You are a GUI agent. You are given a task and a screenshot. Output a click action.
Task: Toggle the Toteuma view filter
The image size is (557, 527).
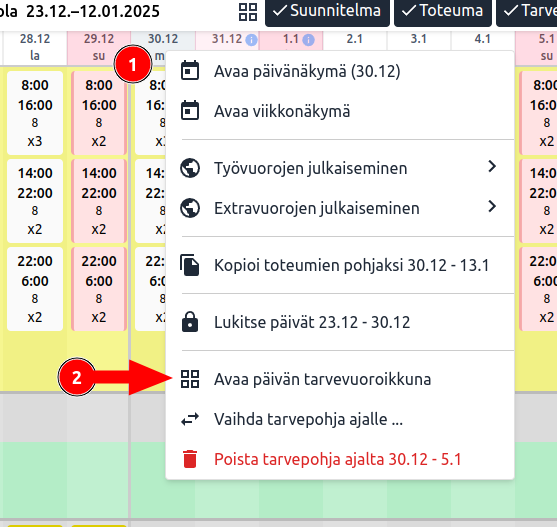[x=443, y=11]
